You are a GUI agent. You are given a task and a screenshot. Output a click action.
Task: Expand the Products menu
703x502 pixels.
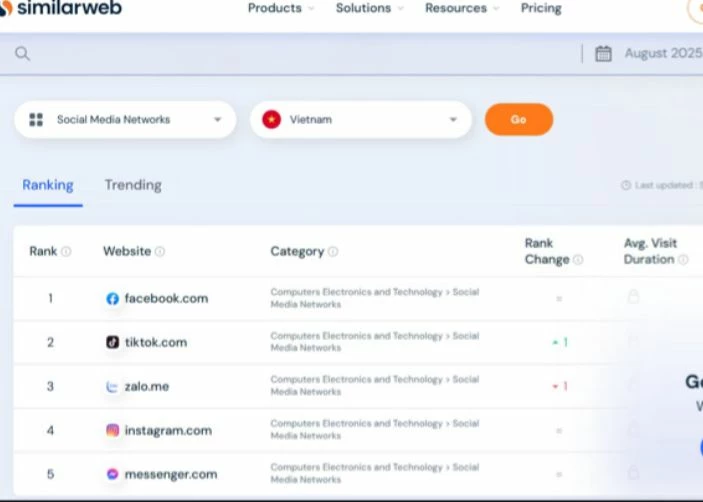tap(280, 8)
